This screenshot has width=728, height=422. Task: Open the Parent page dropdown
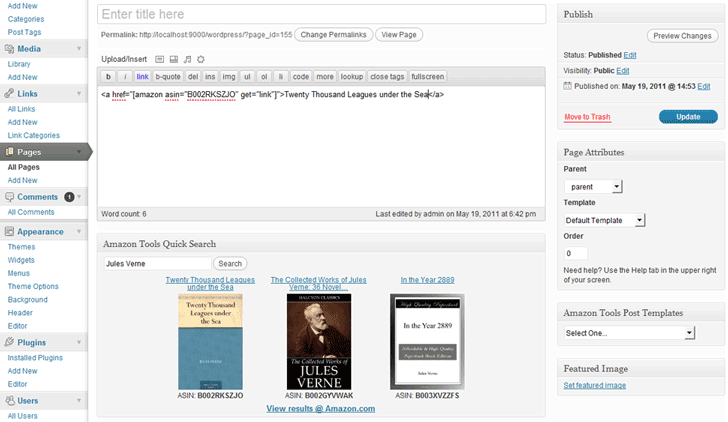(593, 187)
